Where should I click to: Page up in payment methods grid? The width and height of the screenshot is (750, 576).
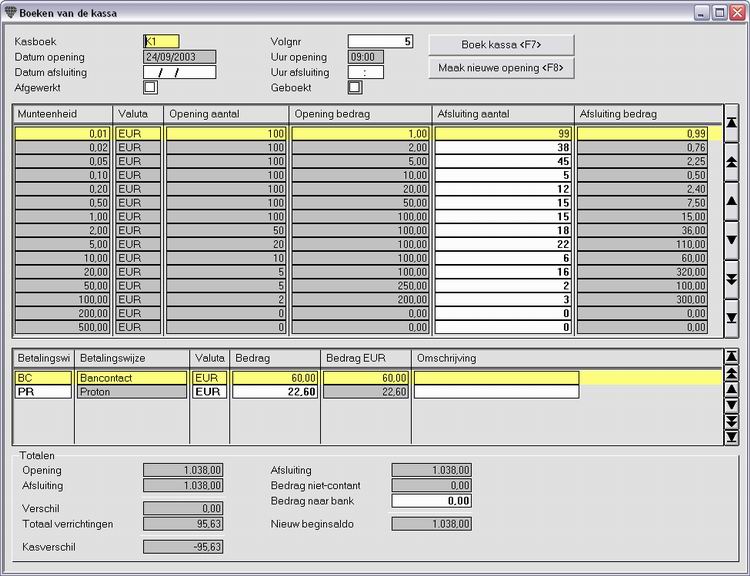[x=731, y=373]
